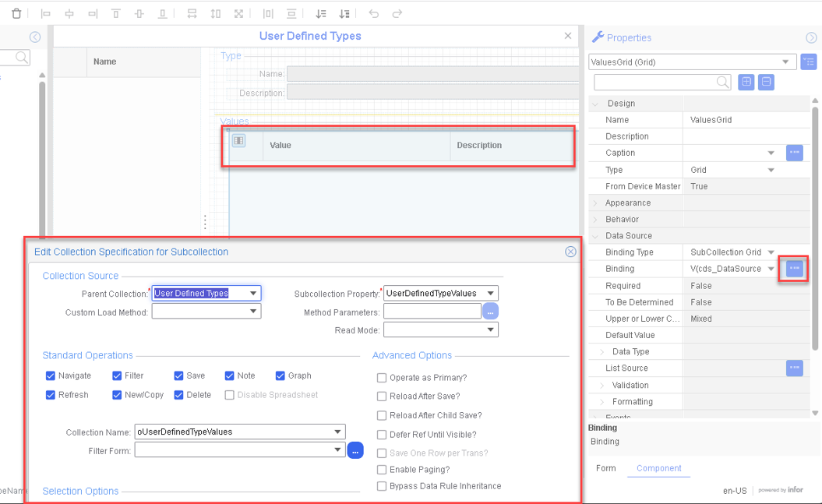Click the align left toolbar icon
The image size is (822, 504).
point(46,13)
